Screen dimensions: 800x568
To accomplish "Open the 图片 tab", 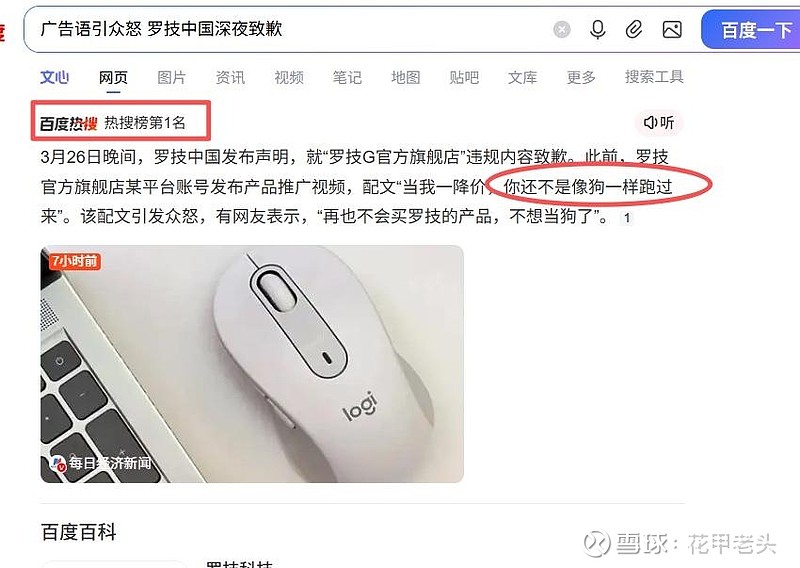I will click(x=171, y=78).
